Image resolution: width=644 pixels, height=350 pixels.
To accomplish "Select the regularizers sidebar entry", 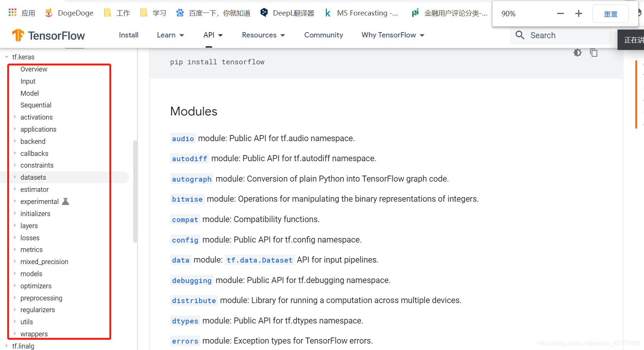I will [x=37, y=310].
